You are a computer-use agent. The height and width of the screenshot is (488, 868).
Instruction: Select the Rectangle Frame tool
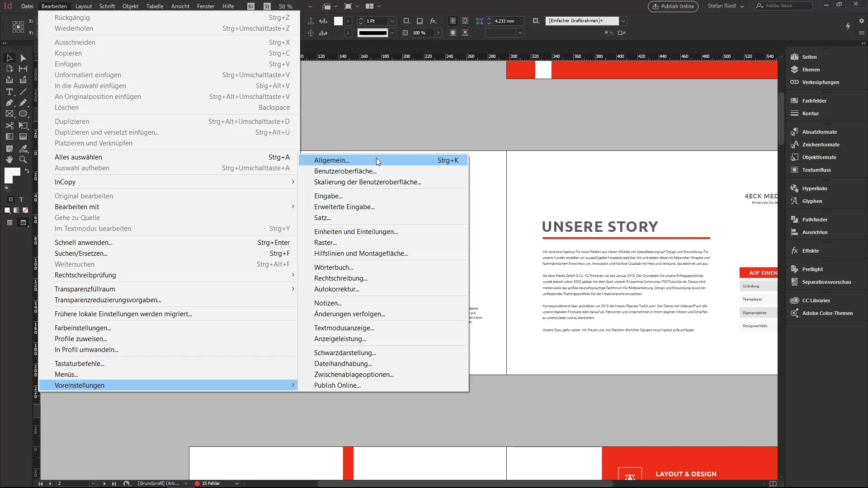9,114
